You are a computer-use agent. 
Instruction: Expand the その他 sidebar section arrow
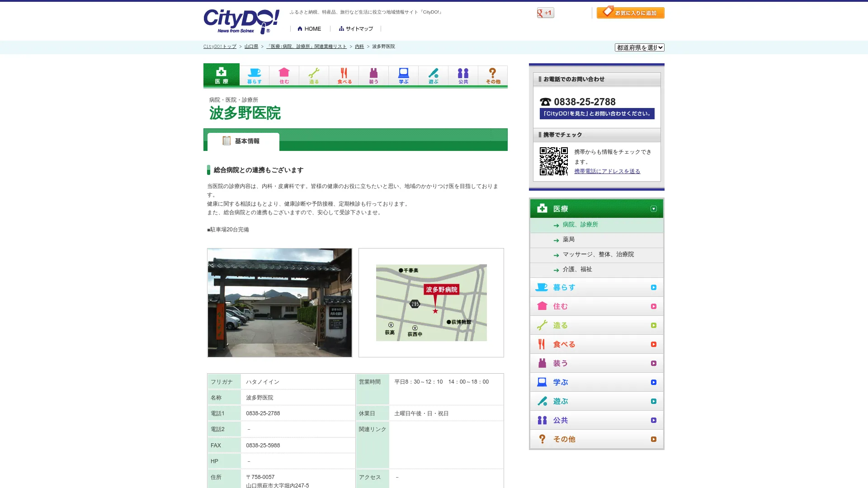click(x=654, y=439)
